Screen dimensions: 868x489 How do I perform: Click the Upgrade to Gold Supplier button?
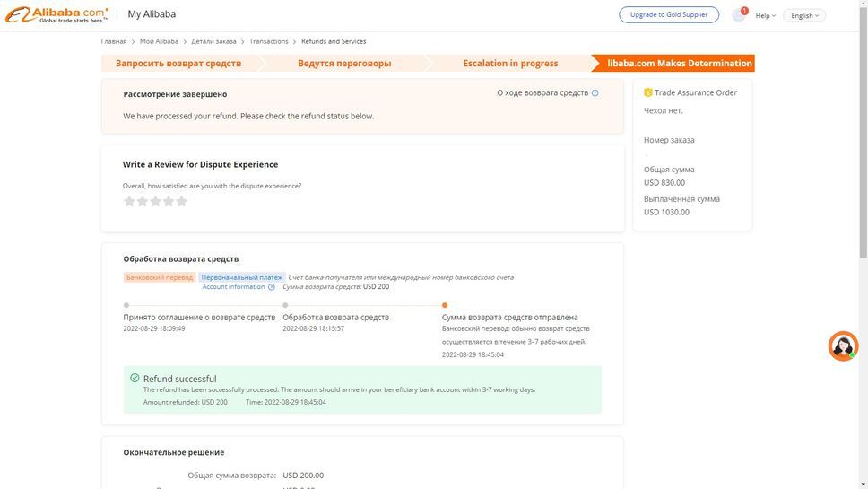click(x=669, y=15)
